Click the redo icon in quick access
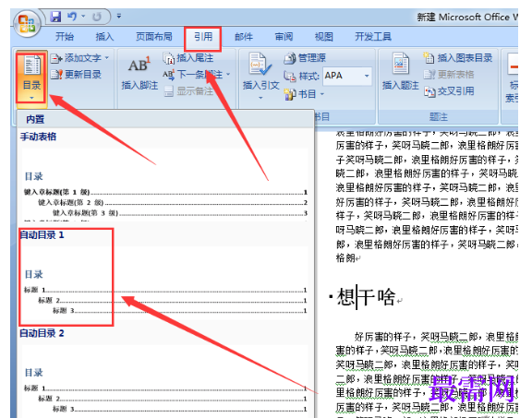532x418 pixels. [x=97, y=17]
